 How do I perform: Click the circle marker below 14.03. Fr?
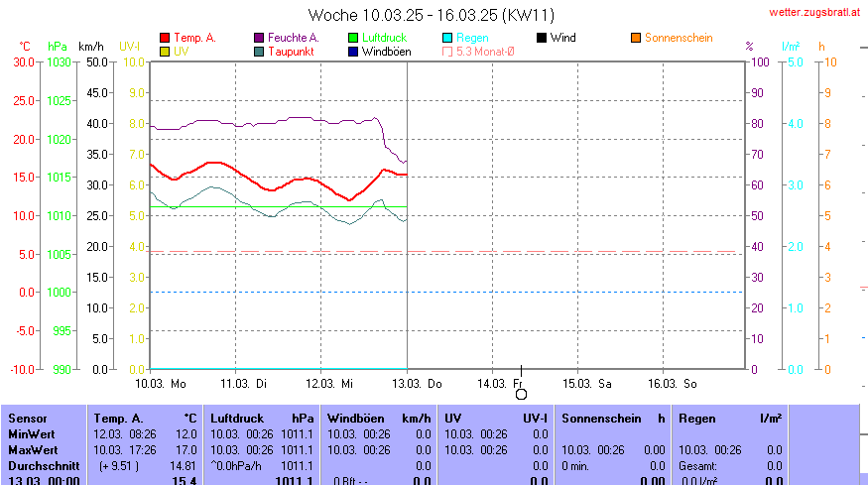tap(521, 394)
